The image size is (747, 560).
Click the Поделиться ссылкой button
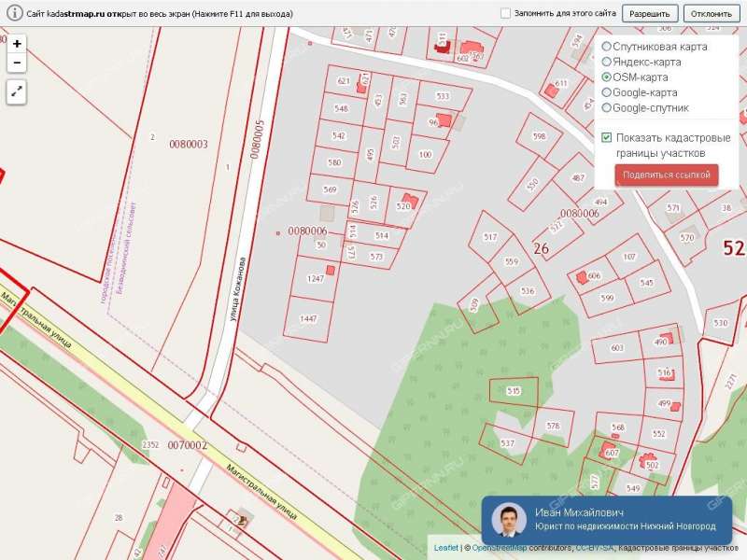[x=667, y=175]
